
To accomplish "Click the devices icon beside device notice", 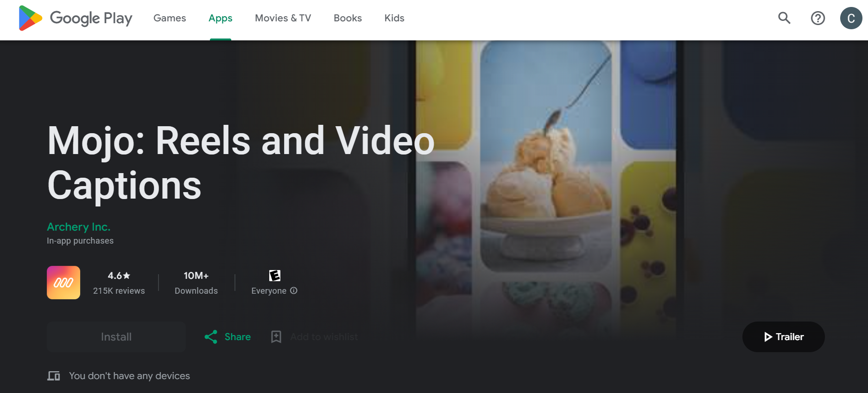I will (54, 376).
